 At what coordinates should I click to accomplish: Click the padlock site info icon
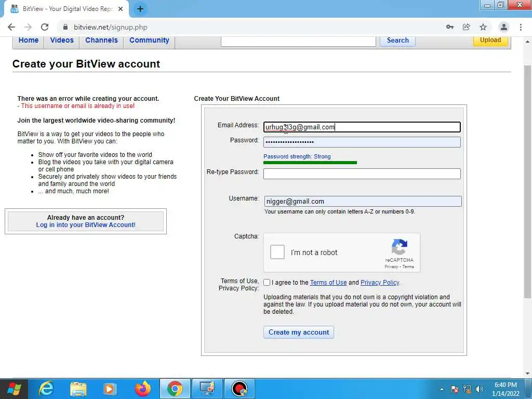(x=65, y=27)
